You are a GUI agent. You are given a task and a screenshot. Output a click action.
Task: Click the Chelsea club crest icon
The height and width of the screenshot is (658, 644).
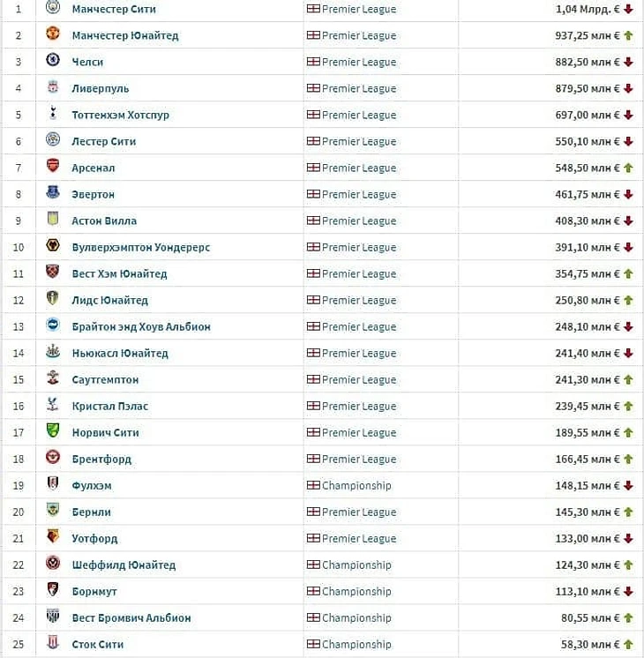tap(53, 60)
